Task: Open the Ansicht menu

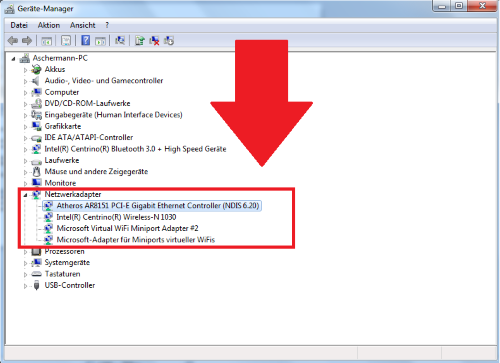Action: click(x=82, y=25)
